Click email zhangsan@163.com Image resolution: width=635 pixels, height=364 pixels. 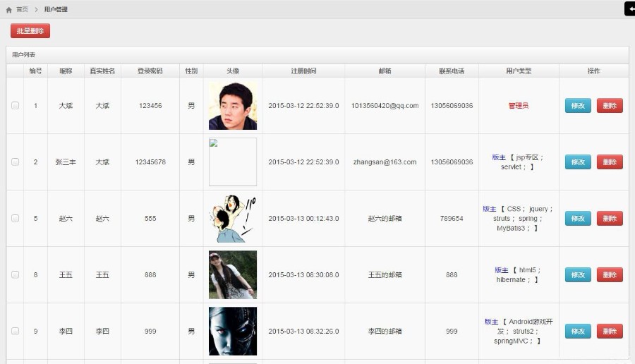click(x=385, y=162)
